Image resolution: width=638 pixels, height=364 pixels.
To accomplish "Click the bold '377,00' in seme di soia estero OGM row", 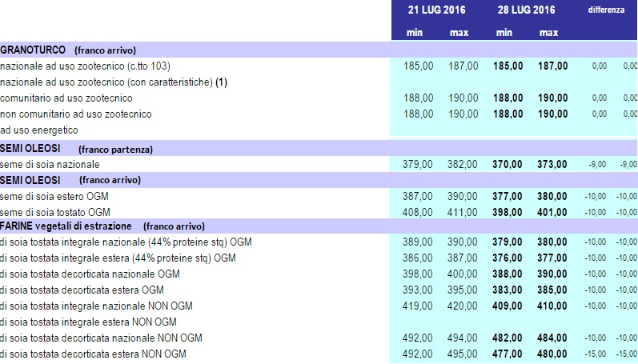I will pos(507,197).
